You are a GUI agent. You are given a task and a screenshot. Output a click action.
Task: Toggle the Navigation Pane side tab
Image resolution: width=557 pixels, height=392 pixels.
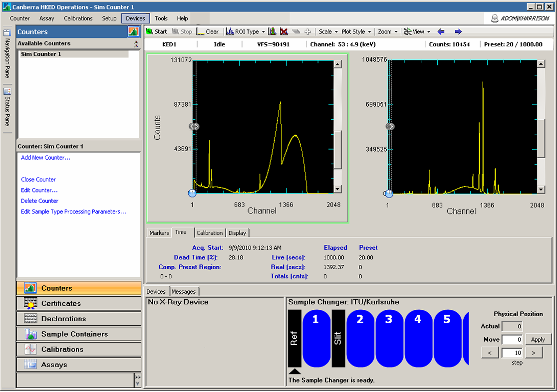pyautogui.click(x=7, y=55)
